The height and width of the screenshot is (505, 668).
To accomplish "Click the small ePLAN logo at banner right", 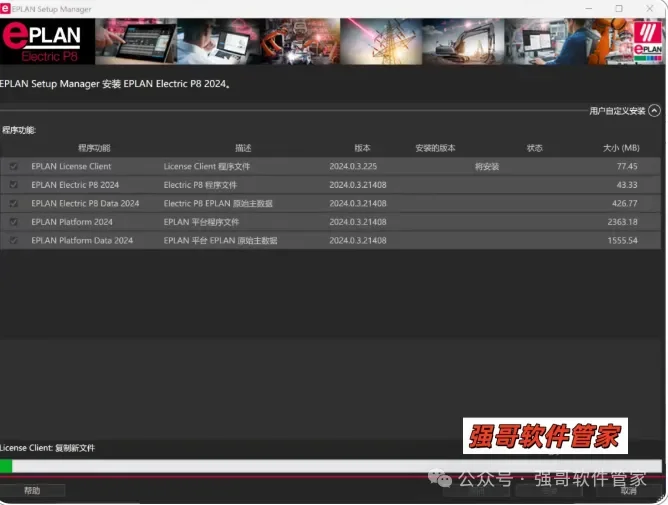I will click(648, 41).
